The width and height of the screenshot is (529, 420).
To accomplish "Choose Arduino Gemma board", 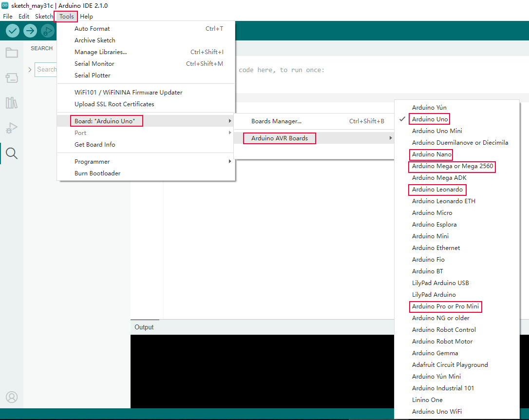I will 457,353.
